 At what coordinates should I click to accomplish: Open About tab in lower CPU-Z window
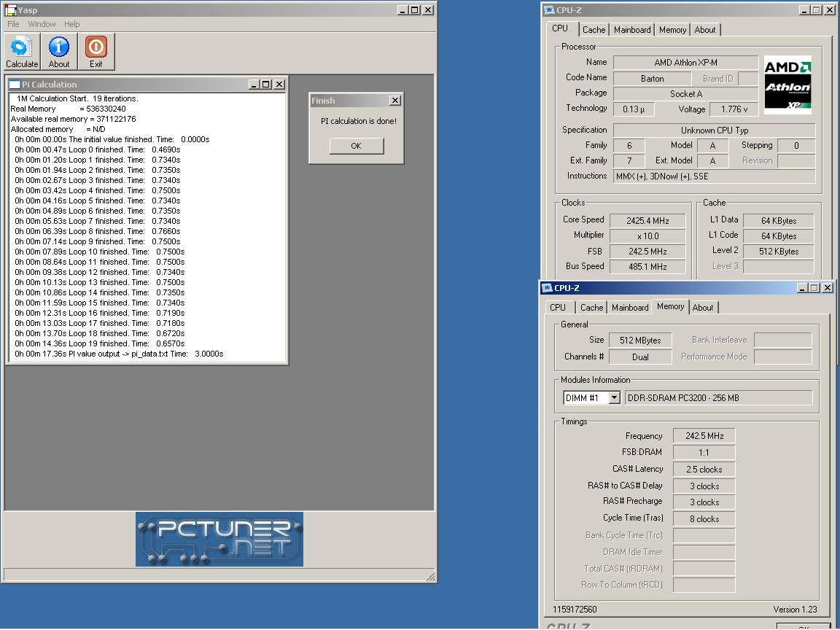703,308
